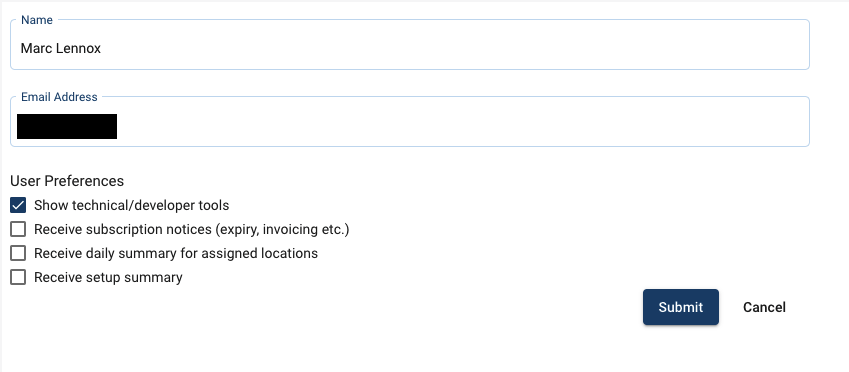Click the 'Email Address' floating field label
The width and height of the screenshot is (849, 372).
59,97
